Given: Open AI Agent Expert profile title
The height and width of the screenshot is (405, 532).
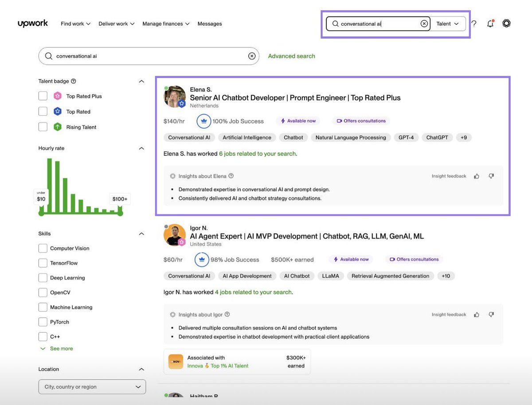Looking at the screenshot, I should pyautogui.click(x=307, y=236).
